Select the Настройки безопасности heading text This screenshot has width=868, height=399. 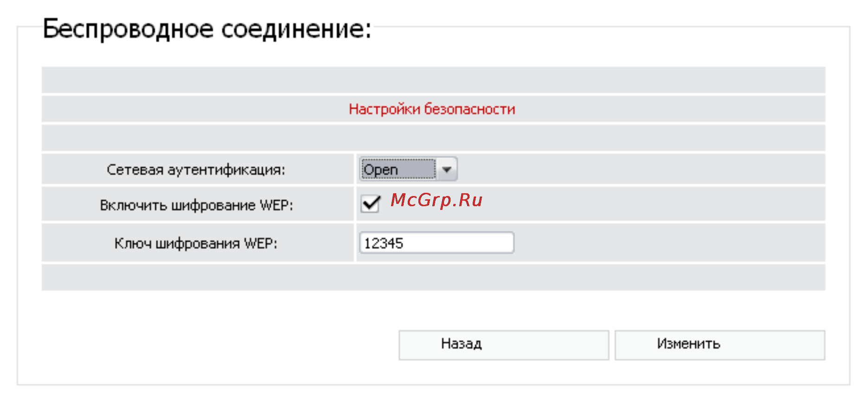coord(432,109)
